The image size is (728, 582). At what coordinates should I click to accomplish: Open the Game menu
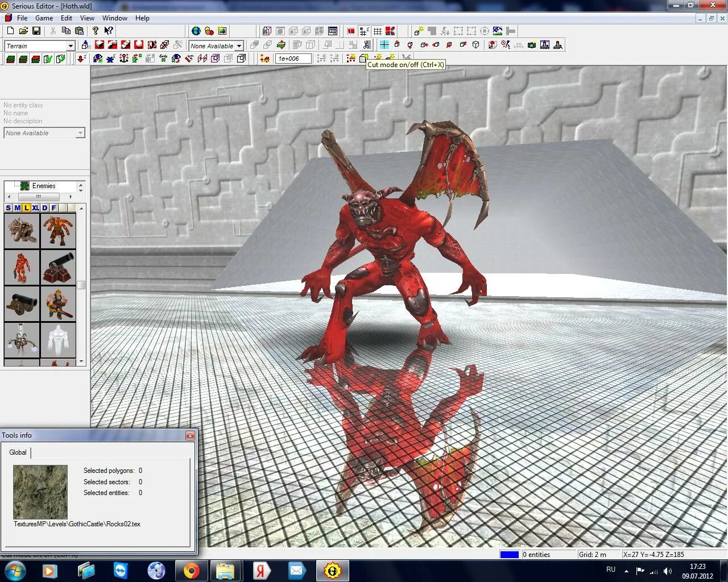44,18
